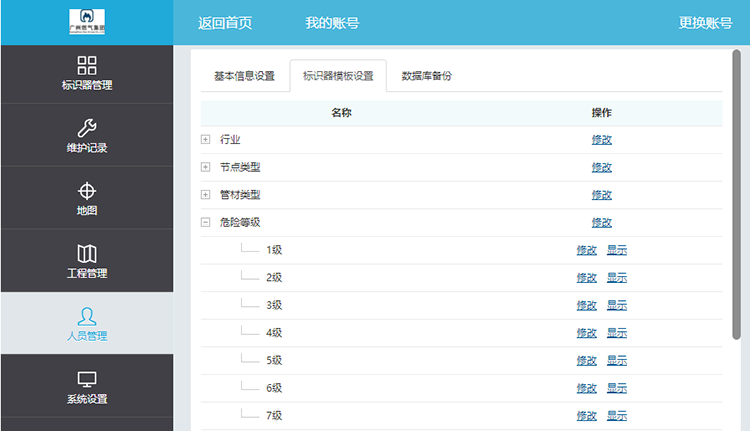Click the 人员管理 person icon
This screenshot has height=431, width=750.
pos(87,317)
